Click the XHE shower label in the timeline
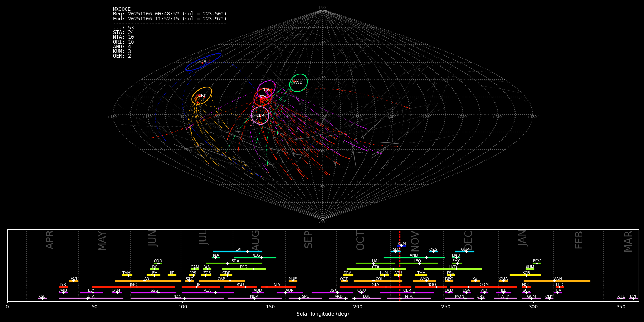This screenshot has height=322, width=644. (x=621, y=297)
